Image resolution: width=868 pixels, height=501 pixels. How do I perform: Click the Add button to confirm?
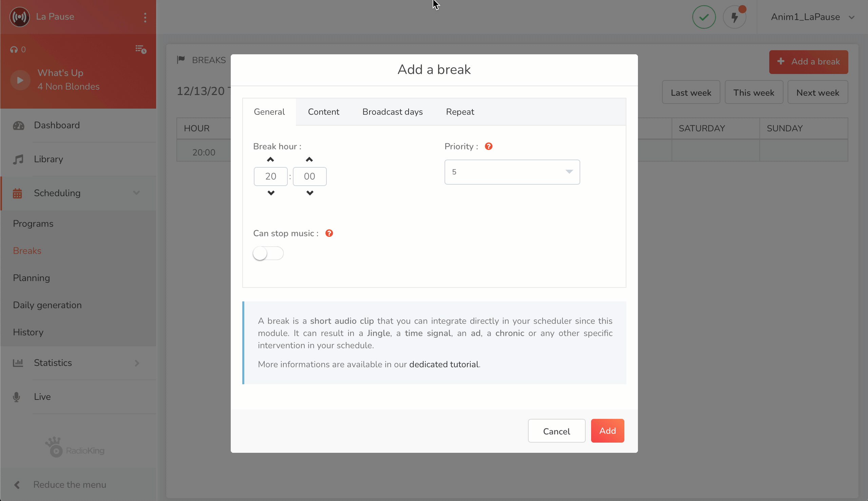click(607, 431)
